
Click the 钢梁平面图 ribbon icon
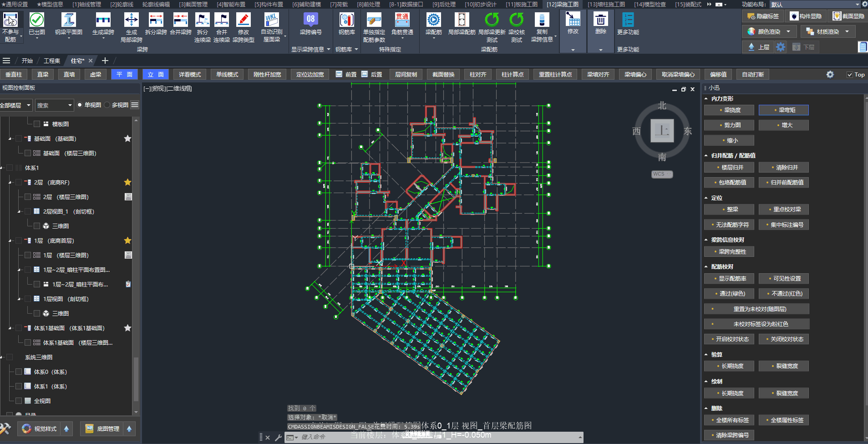(69, 20)
